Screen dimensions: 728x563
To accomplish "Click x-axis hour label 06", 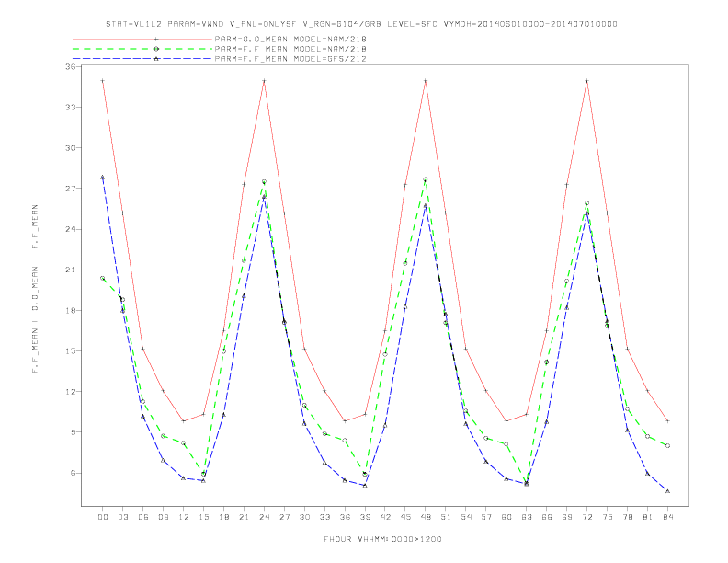I will (x=143, y=517).
